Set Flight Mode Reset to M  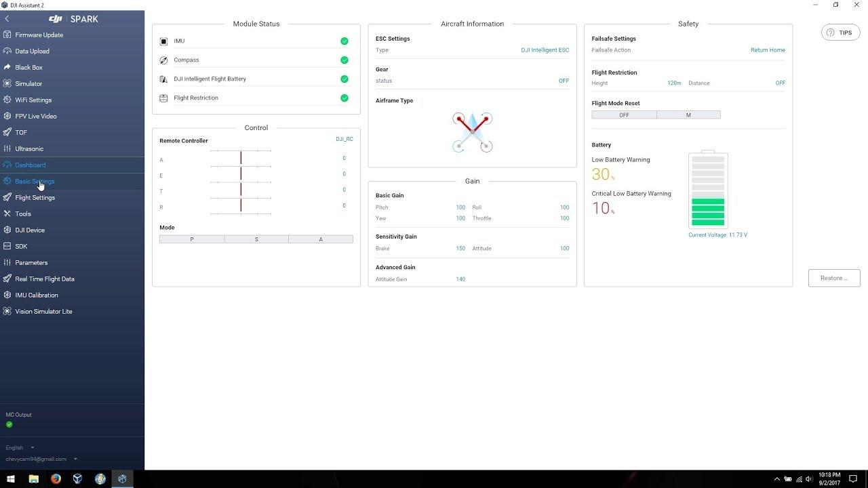[x=688, y=115]
